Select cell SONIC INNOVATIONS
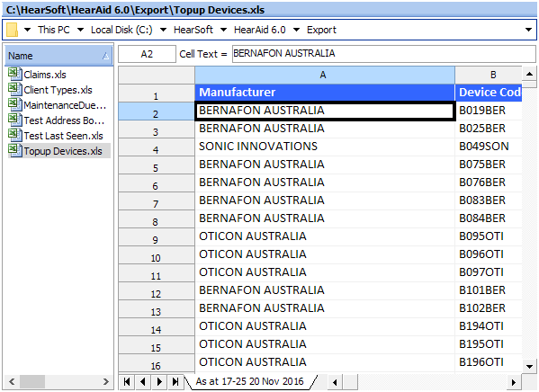Viewport: 539px width, 392px height. [325, 147]
